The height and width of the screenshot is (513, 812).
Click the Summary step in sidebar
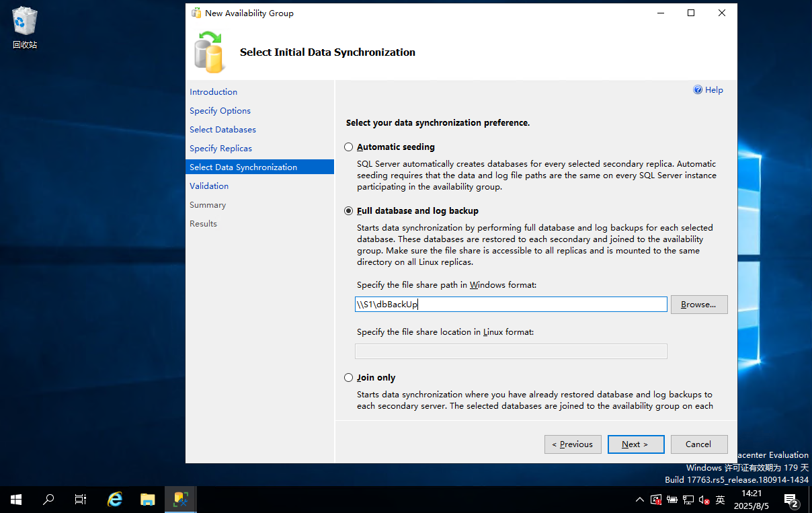point(208,204)
